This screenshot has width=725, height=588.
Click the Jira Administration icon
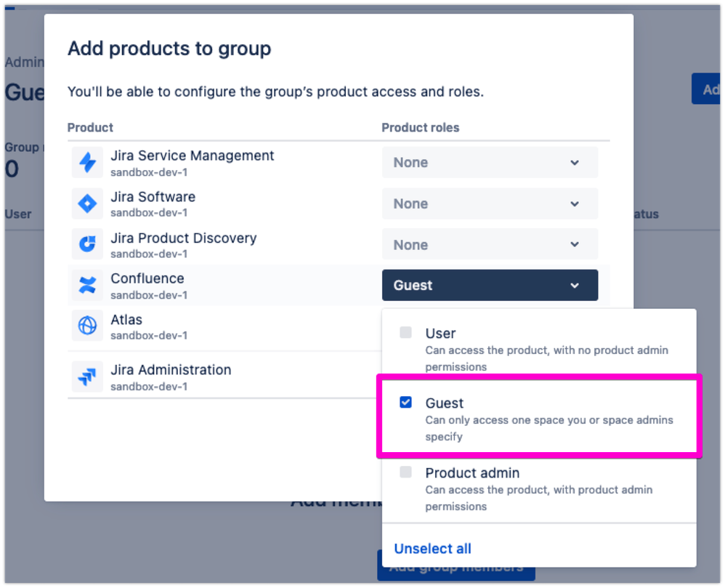coord(87,376)
